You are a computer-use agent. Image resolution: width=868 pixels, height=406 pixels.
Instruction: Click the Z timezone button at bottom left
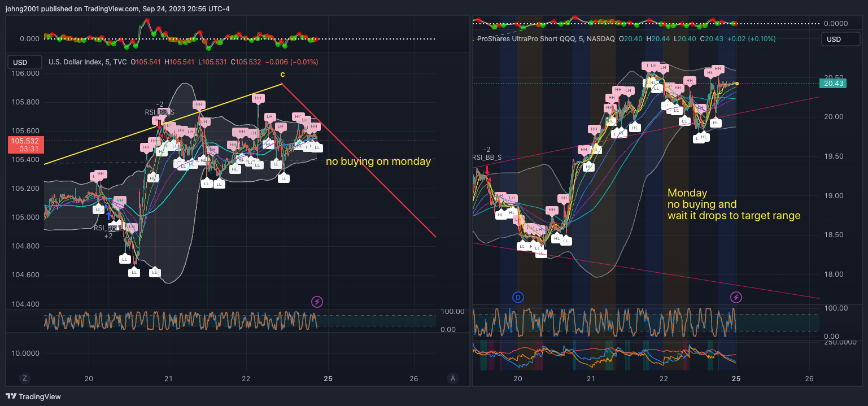click(x=24, y=378)
